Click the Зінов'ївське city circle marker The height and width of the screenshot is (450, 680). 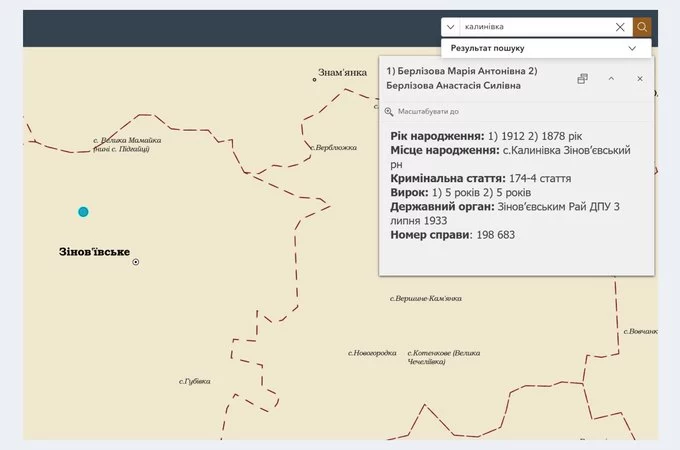point(136,262)
